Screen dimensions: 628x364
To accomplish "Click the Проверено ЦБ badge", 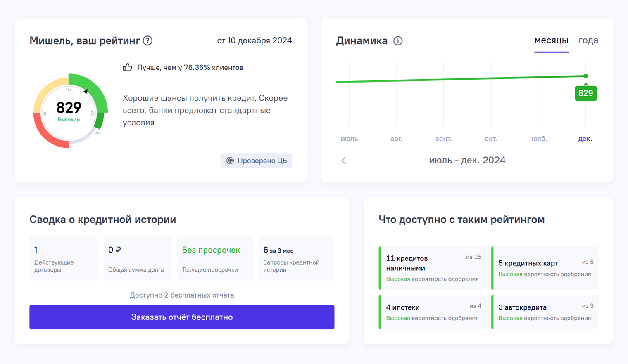I will [256, 161].
